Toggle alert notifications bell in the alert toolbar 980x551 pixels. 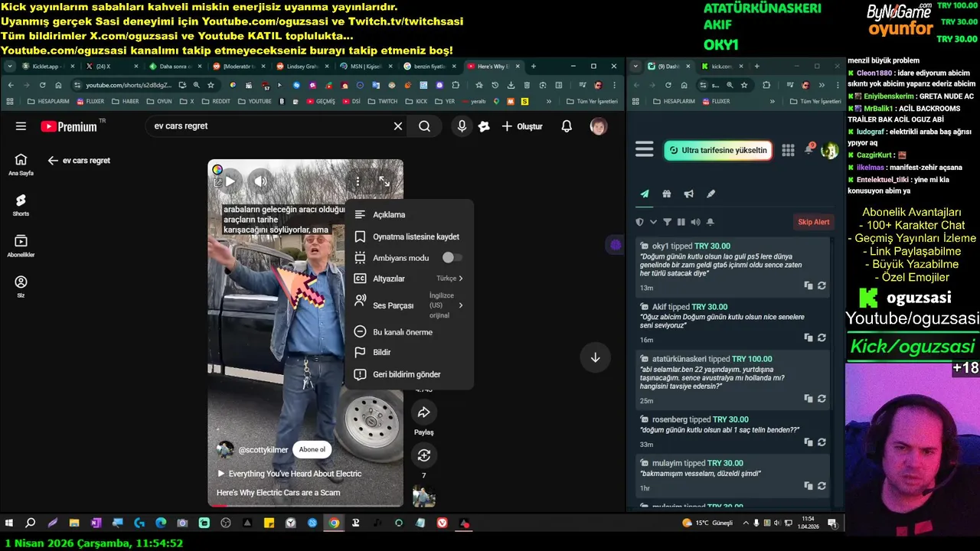click(710, 222)
